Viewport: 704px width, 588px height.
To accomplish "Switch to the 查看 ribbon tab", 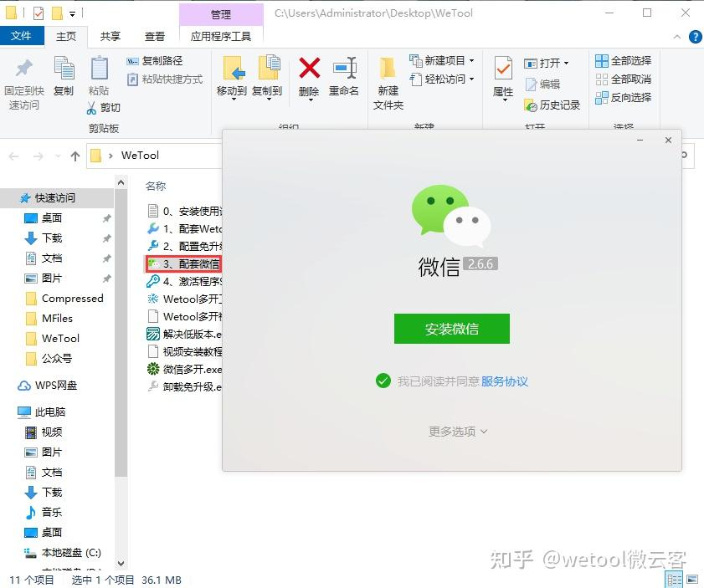I will click(157, 36).
